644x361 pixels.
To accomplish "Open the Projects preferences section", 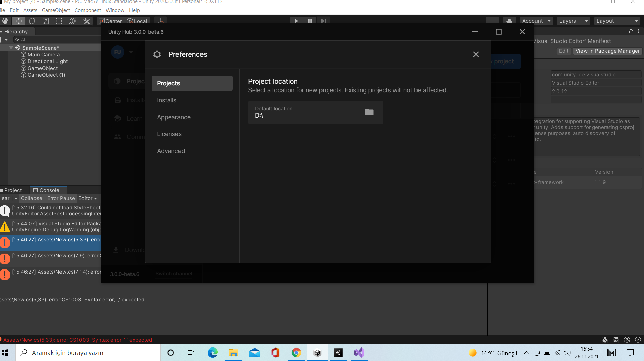I will point(192,83).
